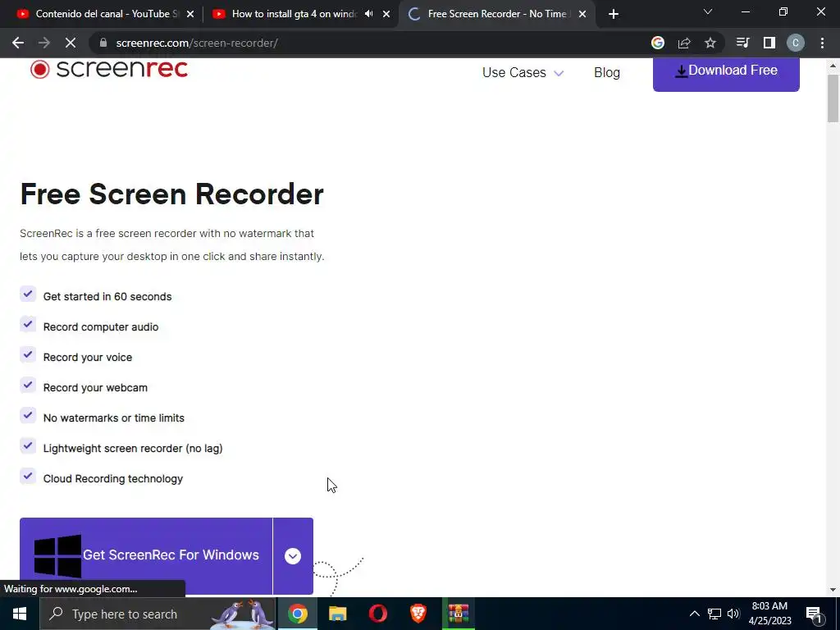Launch Brave browser from the taskbar
The height and width of the screenshot is (630, 840).
418,614
